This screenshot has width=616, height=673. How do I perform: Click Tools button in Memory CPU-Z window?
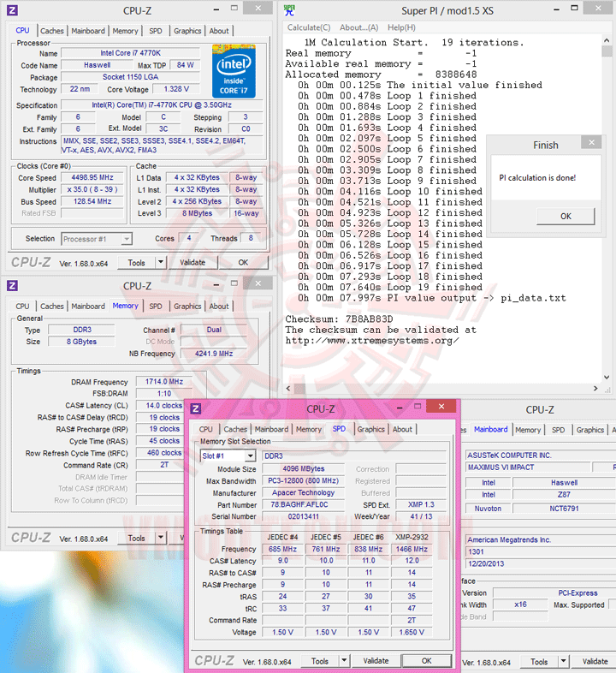(x=136, y=538)
